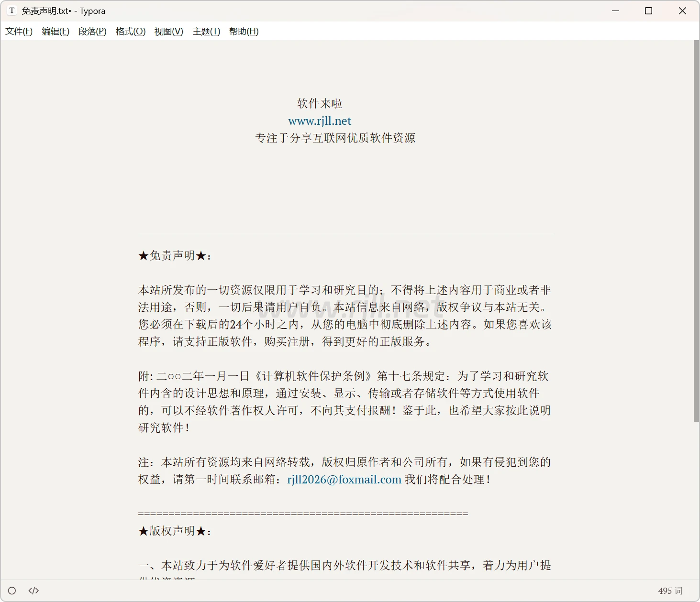Close the 免责声明.txt window
700x602 pixels.
[682, 11]
